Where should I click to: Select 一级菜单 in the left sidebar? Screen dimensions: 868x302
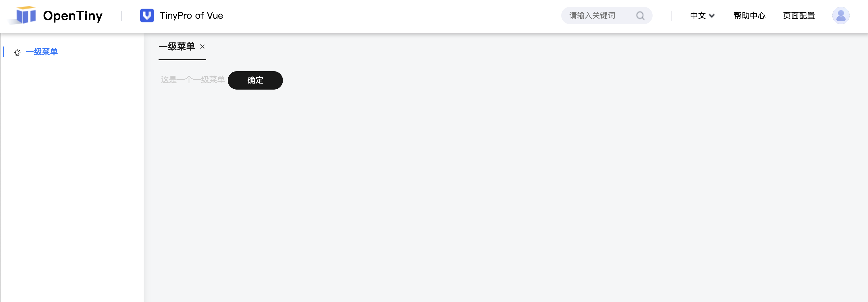[42, 52]
